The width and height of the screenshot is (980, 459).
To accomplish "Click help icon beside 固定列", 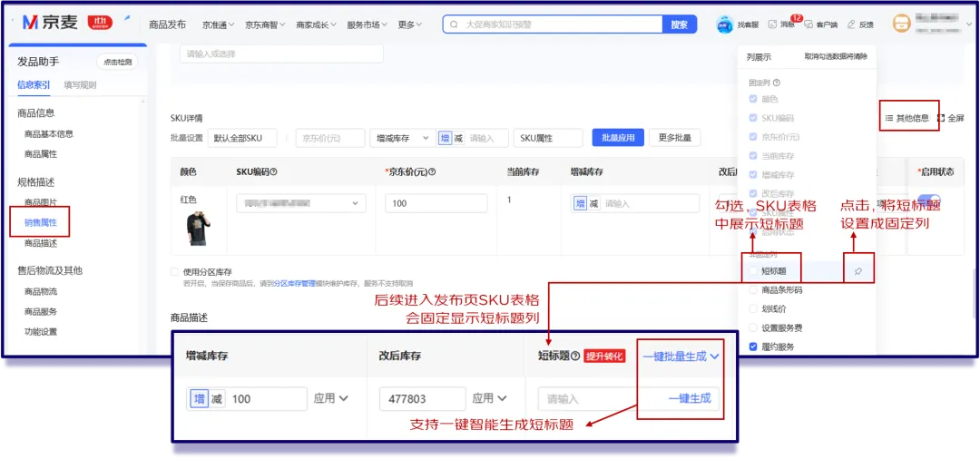I will point(777,83).
